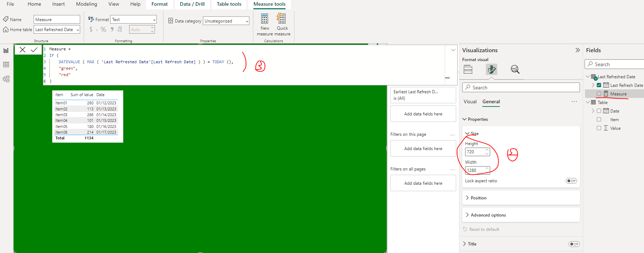Toggle the Title switch on
Screen dimensions: 644x253
574,244
